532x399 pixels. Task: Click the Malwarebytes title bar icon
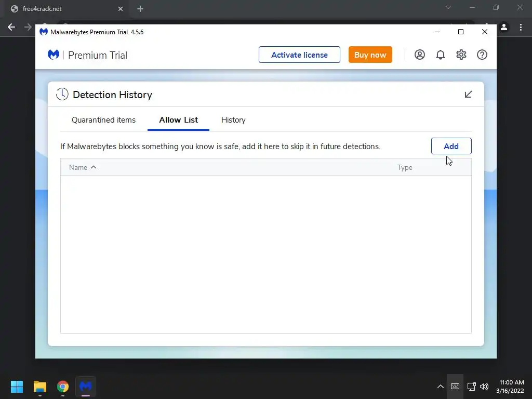(44, 32)
